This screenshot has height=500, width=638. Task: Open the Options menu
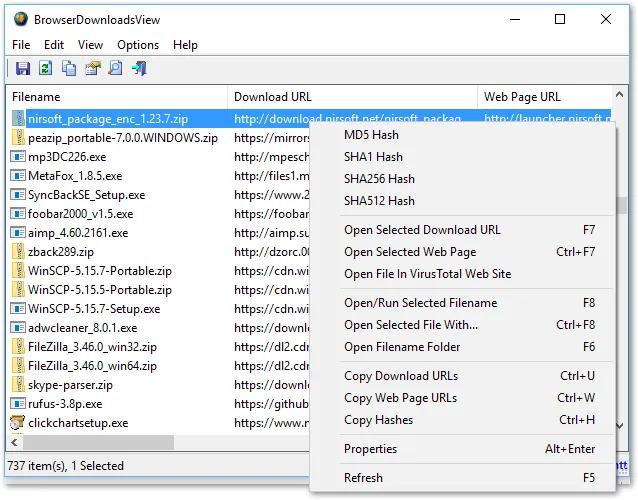coord(138,45)
